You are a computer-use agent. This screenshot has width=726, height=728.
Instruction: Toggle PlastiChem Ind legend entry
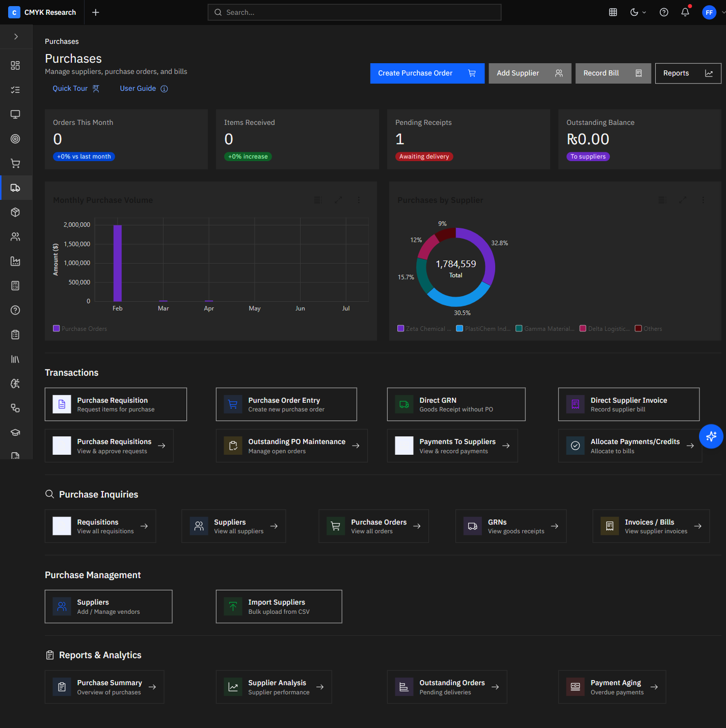pos(483,329)
